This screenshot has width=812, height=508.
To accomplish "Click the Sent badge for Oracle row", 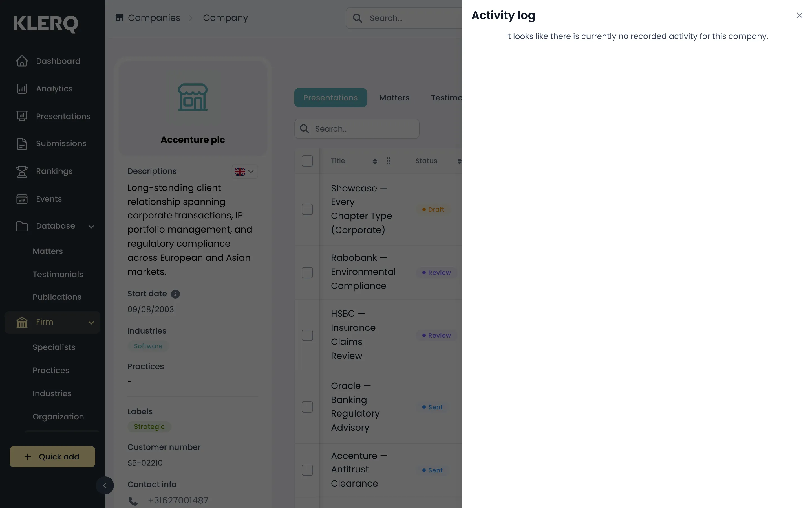I will (432, 407).
